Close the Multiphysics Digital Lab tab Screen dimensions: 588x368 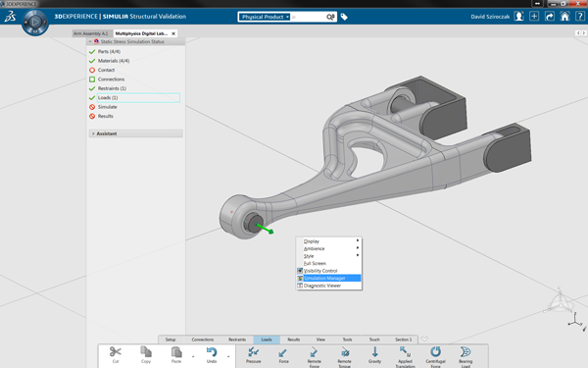tap(173, 33)
